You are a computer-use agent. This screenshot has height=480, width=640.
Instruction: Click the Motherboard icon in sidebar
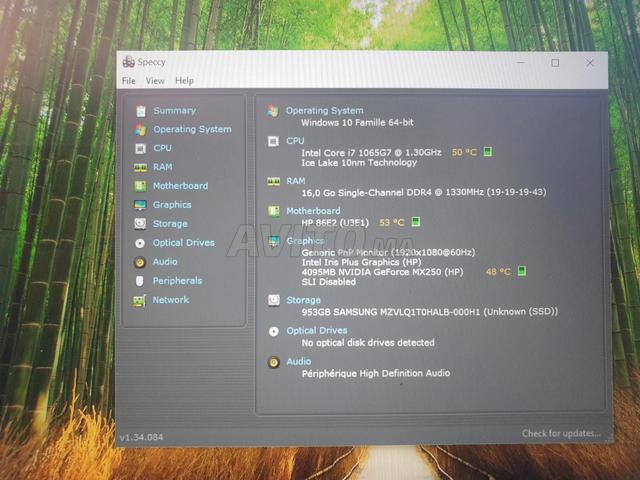[140, 186]
